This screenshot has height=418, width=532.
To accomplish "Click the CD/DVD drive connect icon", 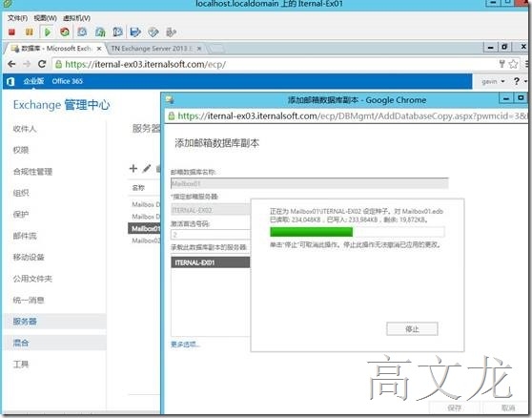I will click(153, 32).
